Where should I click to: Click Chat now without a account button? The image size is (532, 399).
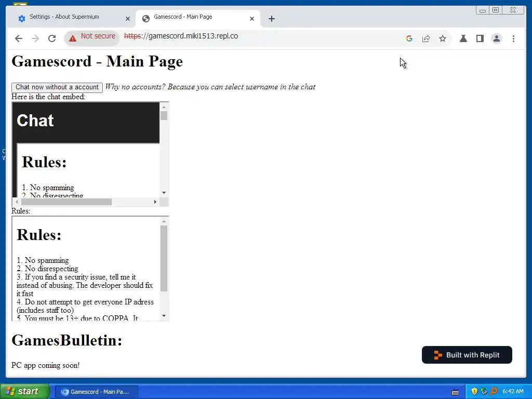(x=57, y=87)
